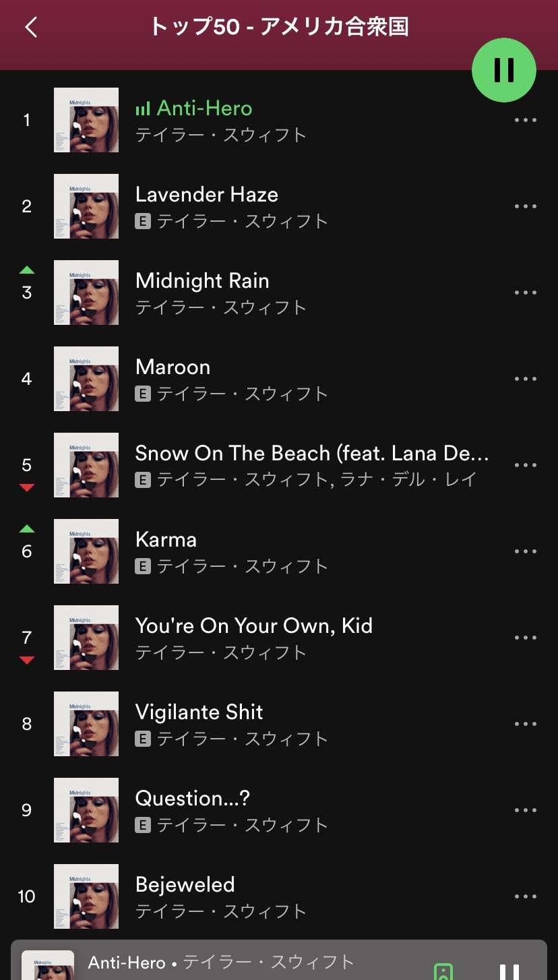The image size is (558, 980).
Task: Open options for Snow On The Beach
Action: coord(525,466)
